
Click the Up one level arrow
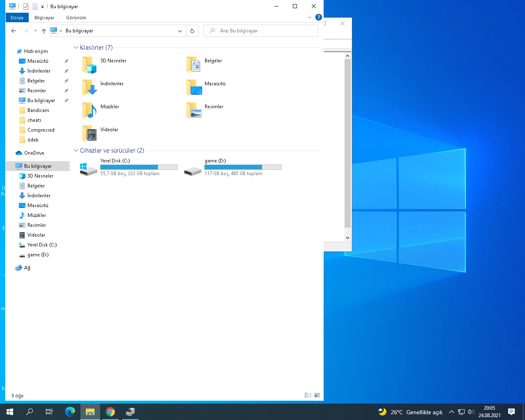tap(44, 31)
